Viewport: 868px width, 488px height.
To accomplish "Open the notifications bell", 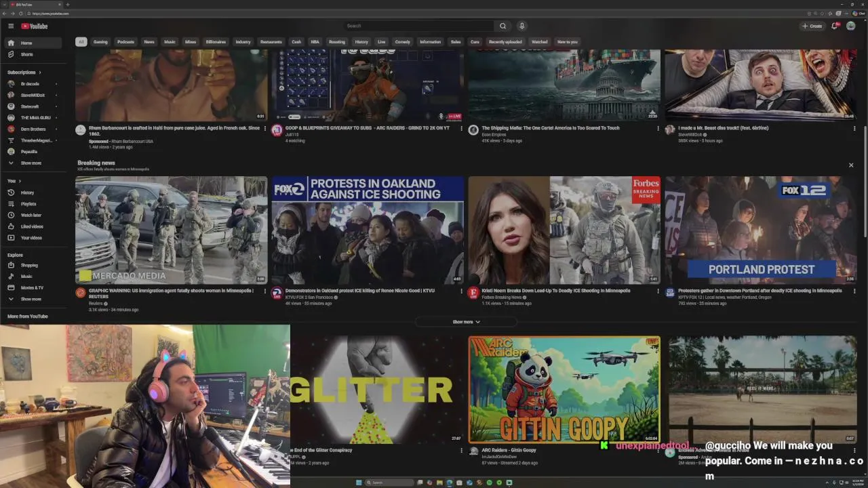I will pos(835,26).
